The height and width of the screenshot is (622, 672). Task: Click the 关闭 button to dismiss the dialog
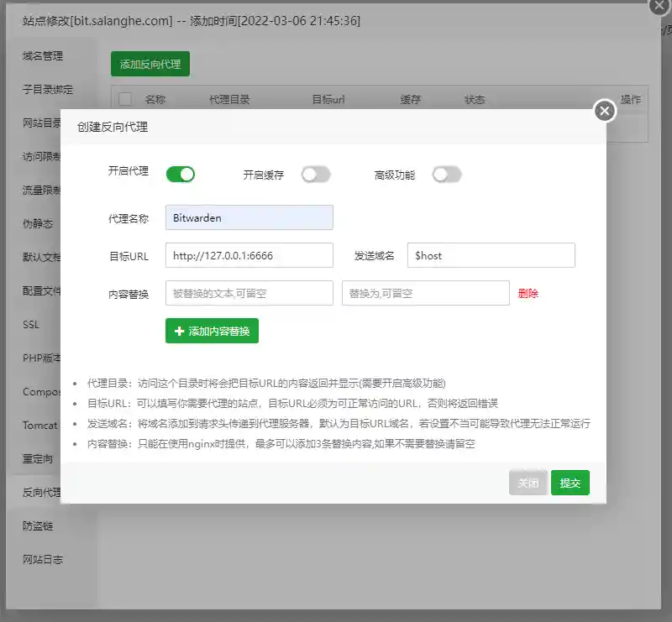pos(528,483)
